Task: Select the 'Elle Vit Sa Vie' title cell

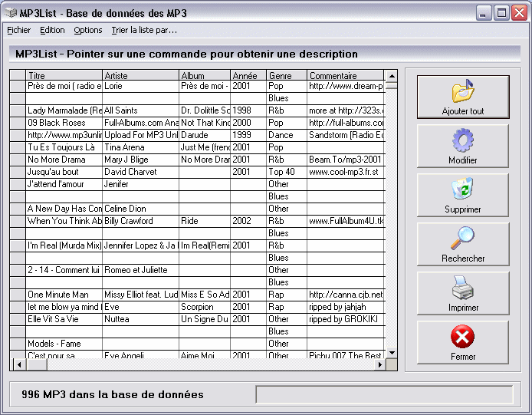Action: point(64,319)
